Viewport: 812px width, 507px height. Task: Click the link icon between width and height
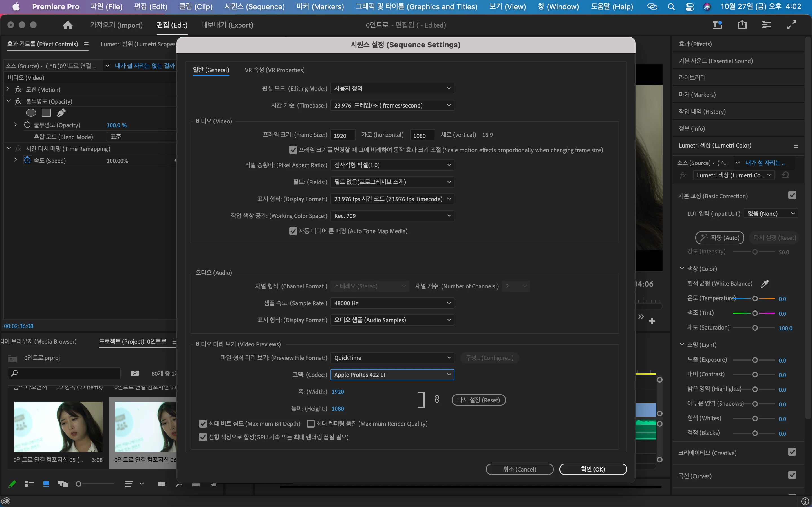point(436,399)
